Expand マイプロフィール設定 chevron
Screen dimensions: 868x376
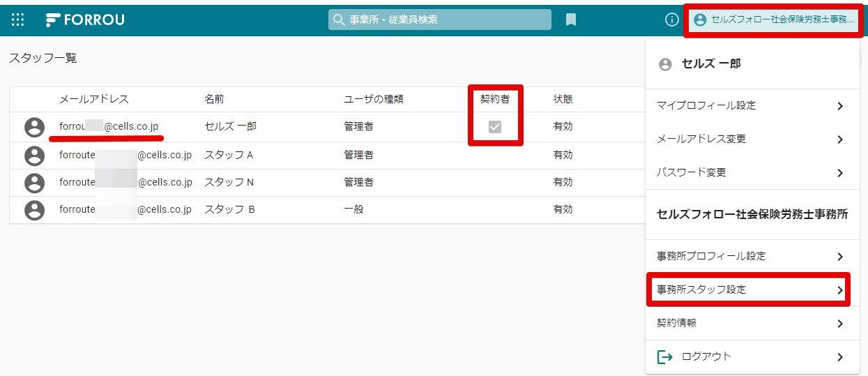(840, 106)
